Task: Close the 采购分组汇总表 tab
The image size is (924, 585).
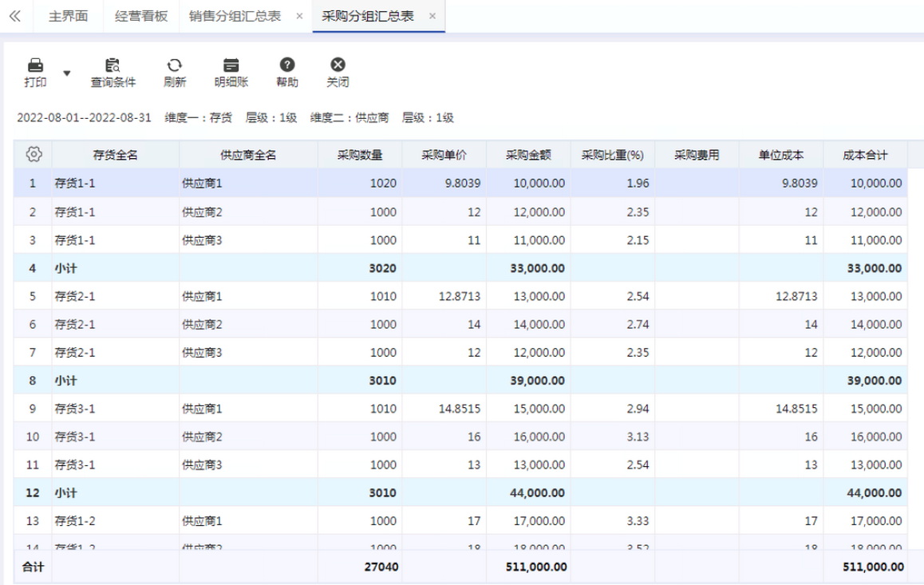Action: 432,16
